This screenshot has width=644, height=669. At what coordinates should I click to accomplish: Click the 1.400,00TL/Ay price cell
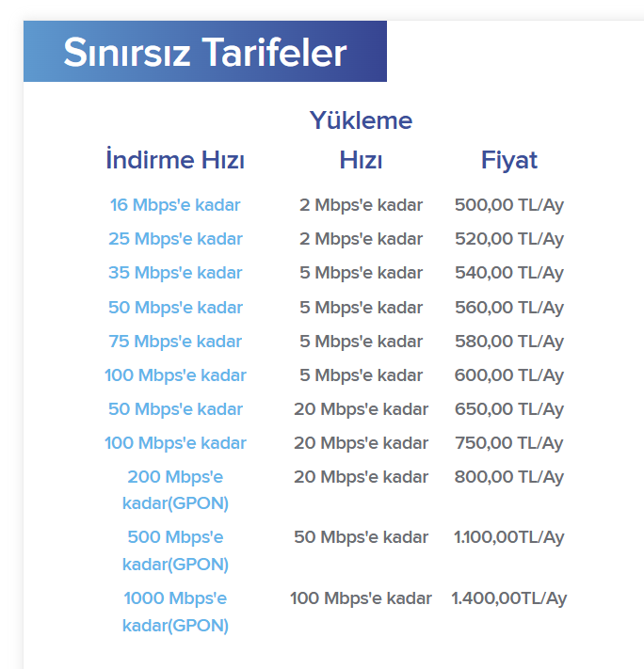[508, 598]
